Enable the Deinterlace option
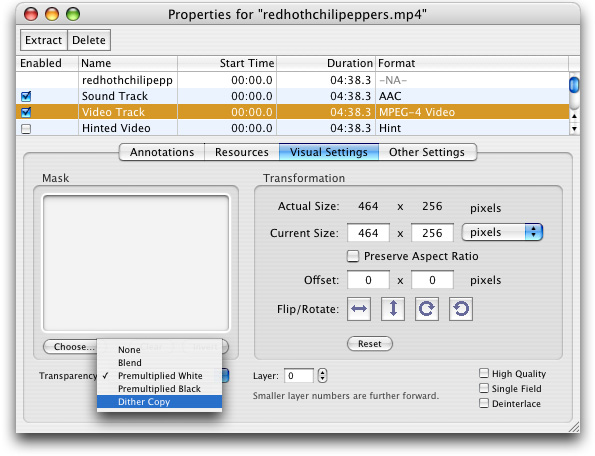The width and height of the screenshot is (595, 456). click(484, 403)
